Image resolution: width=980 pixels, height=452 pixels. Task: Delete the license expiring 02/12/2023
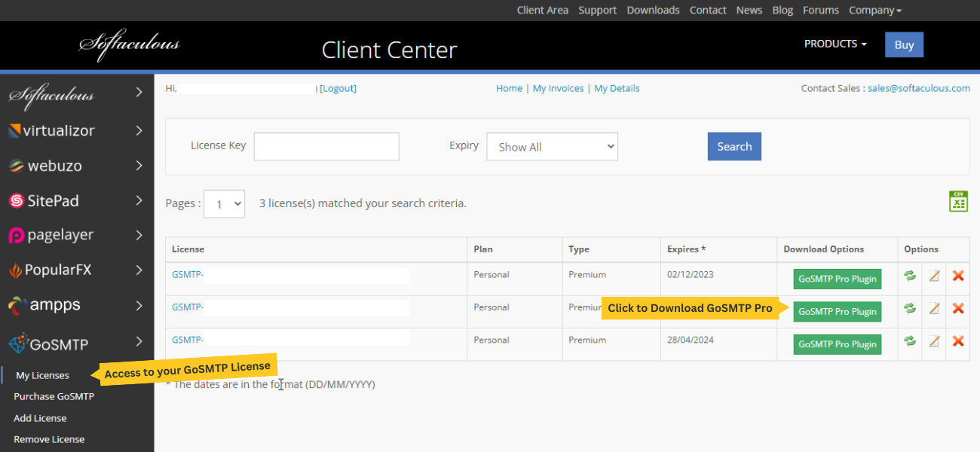coord(958,276)
